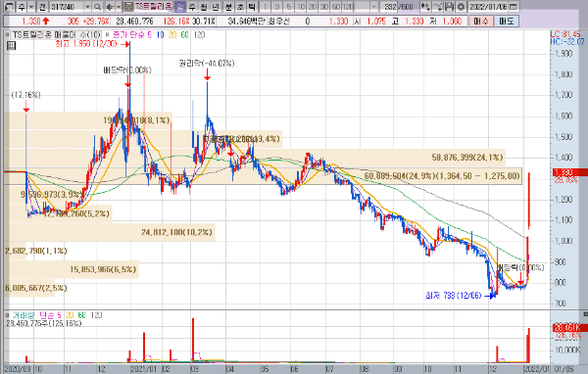Save chart with the floppy disk icon
588x374 pixels.
tap(449, 7)
